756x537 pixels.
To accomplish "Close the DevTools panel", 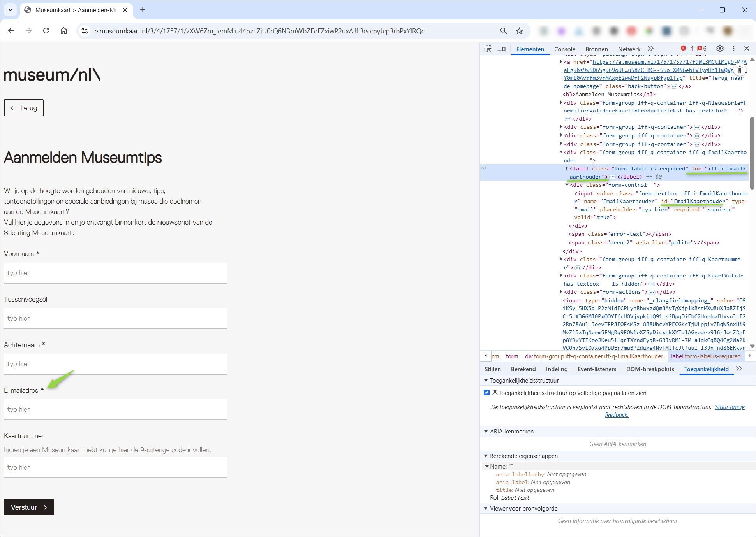I will click(x=747, y=49).
